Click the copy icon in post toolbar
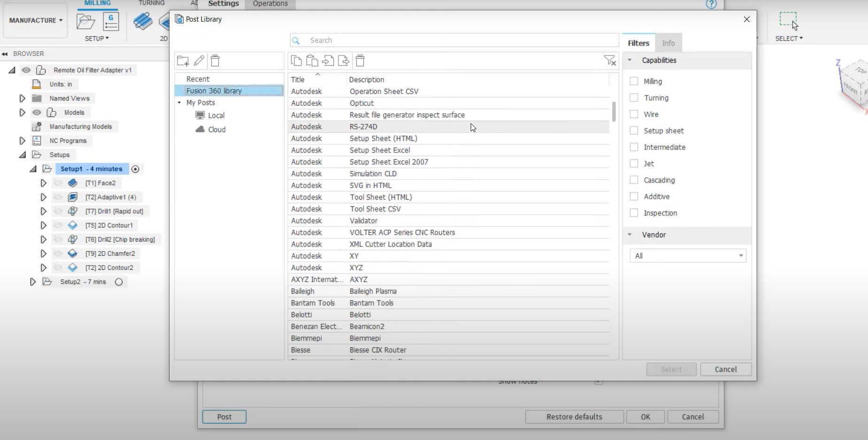868x440 pixels. pos(296,61)
